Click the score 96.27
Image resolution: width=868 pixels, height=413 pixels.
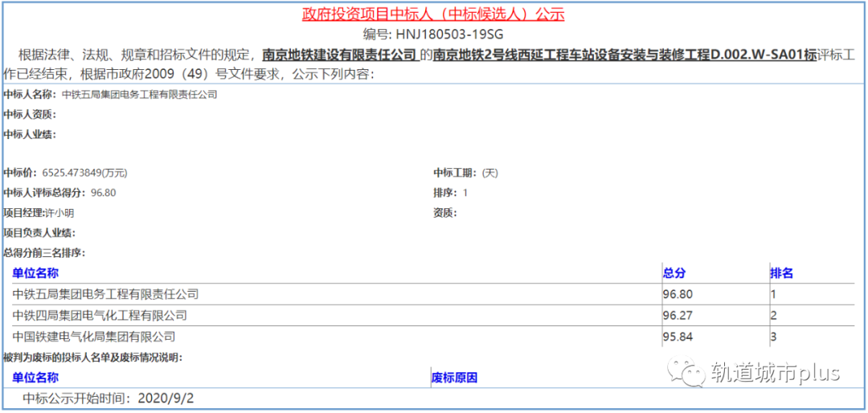coord(678,316)
